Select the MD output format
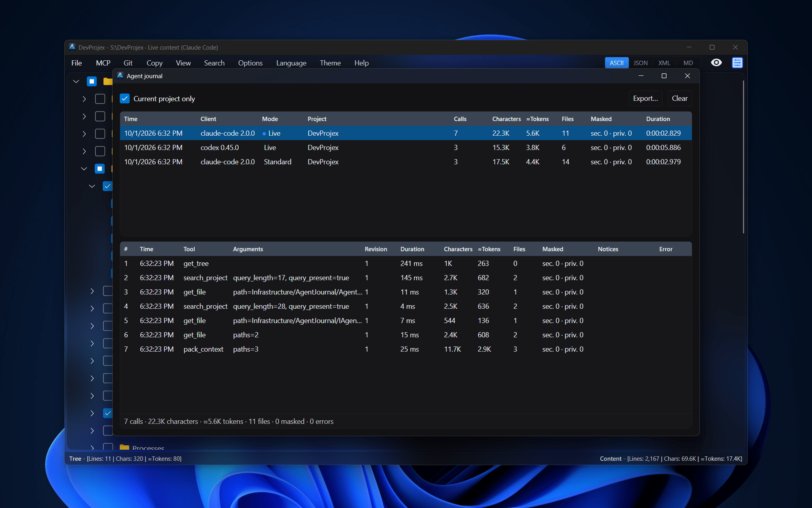The width and height of the screenshot is (812, 508). tap(688, 63)
